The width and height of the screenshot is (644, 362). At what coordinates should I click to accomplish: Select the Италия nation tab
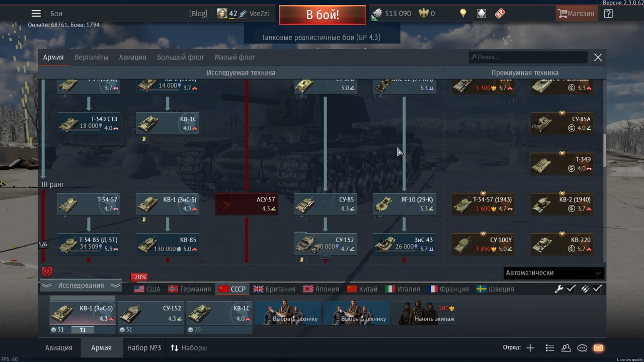[403, 289]
